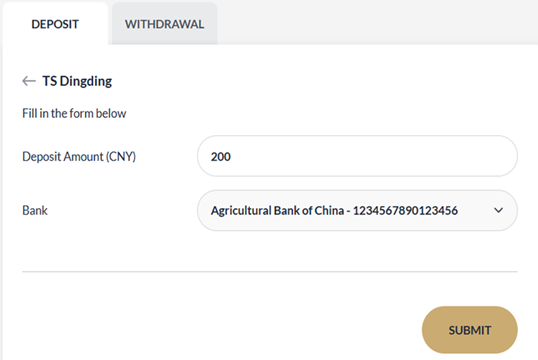Select the DEPOSIT tab
This screenshot has height=360, width=538.
coord(55,24)
